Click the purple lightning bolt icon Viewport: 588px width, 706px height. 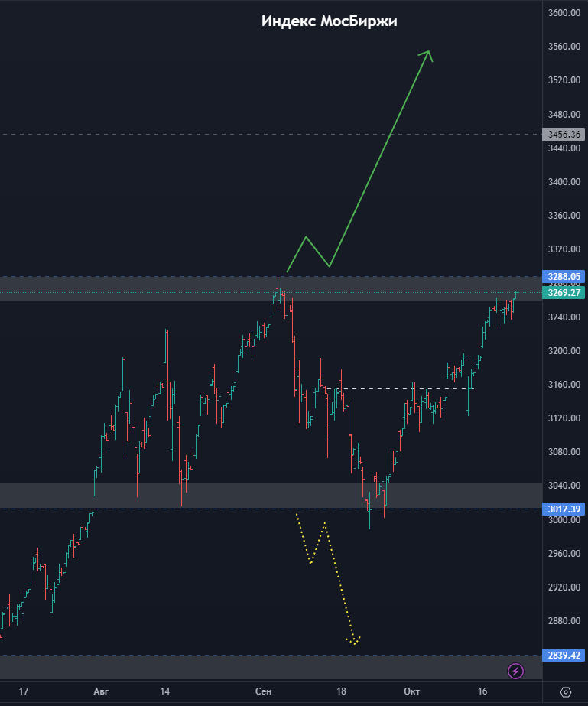[515, 672]
